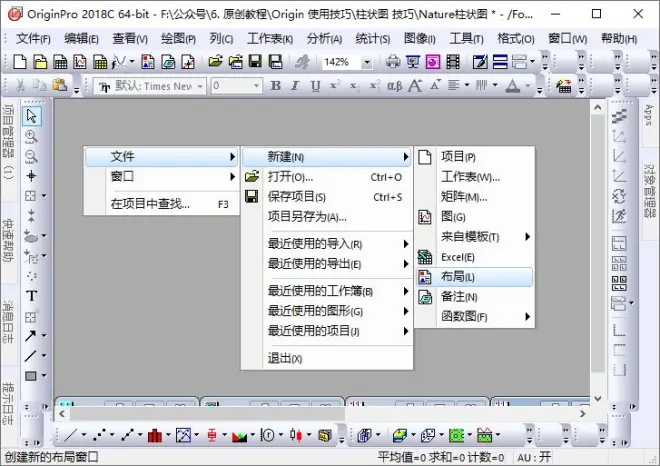Select 工作表(W)... from New submenu
This screenshot has width=660, height=466.
475,177
